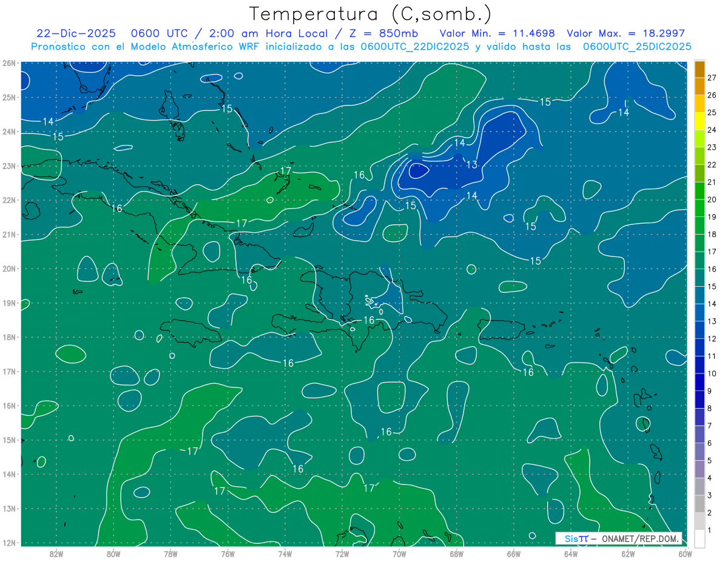Screen dimensions: 728x562
Task: Click the blue "Sis" logo text
Action: (570, 538)
